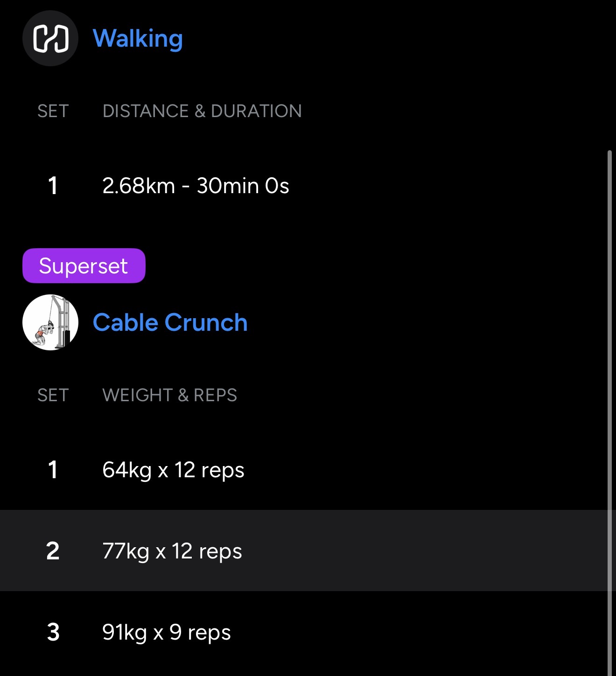Tap the SET header under Walking
Image resolution: width=616 pixels, height=676 pixels.
tap(53, 111)
